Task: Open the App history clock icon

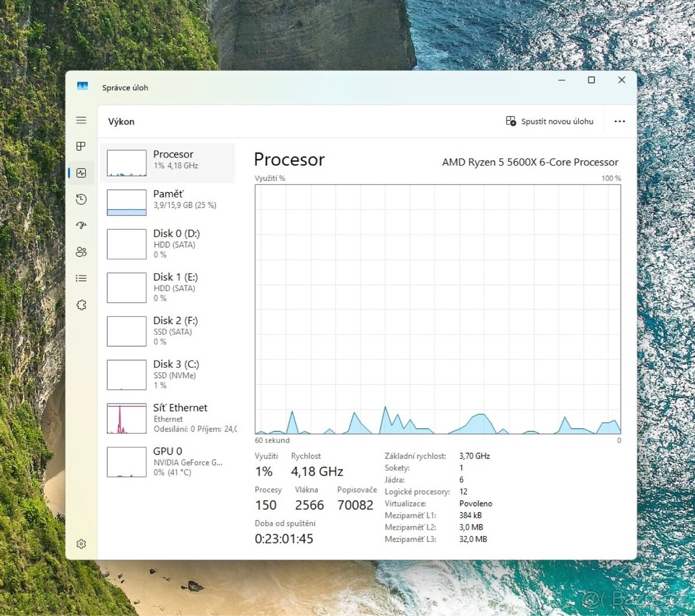Action: (x=81, y=199)
